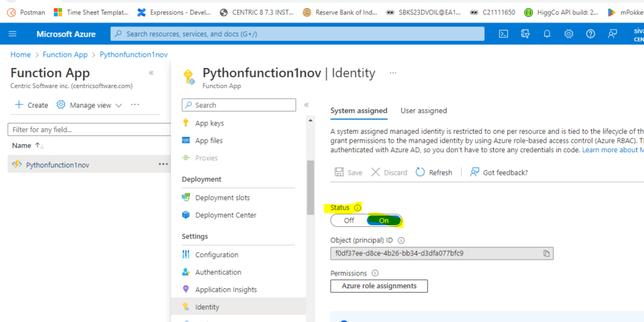Open the top bar Feedback icon
The image size is (644, 322).
[x=613, y=34]
